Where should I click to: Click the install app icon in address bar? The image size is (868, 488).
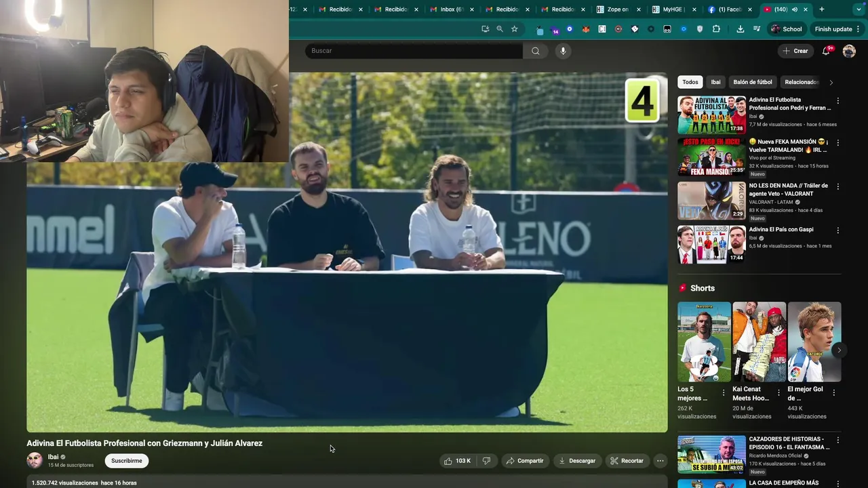coord(485,29)
